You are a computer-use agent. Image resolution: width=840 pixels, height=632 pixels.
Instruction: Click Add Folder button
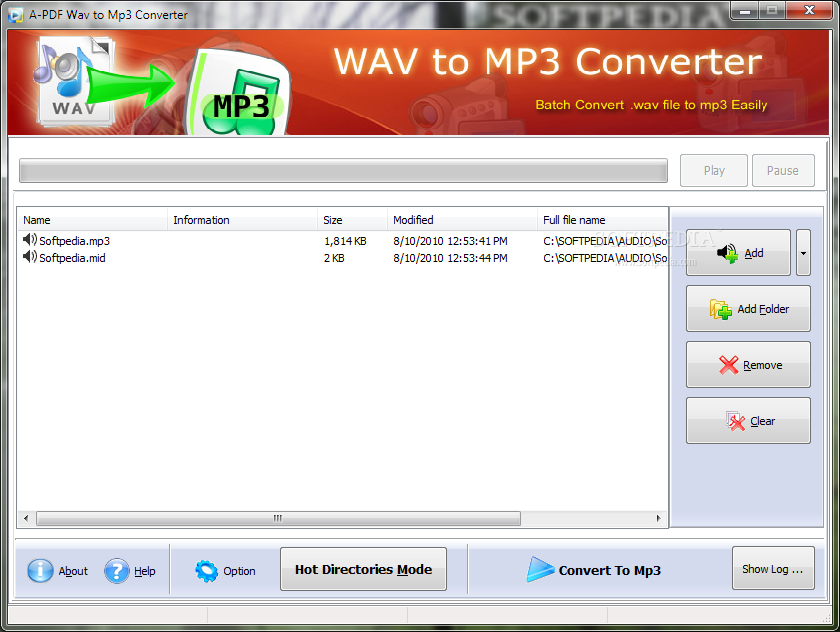pyautogui.click(x=748, y=309)
